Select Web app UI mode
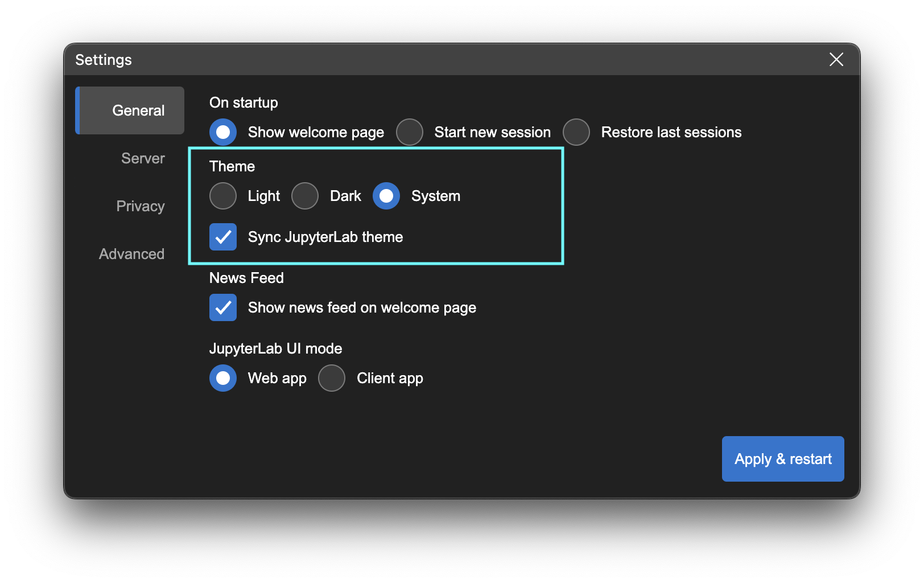This screenshot has height=583, width=924. (223, 378)
